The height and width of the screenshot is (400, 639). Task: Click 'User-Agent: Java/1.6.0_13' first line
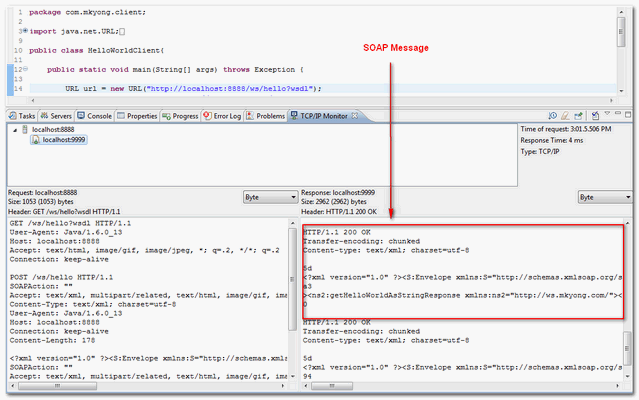point(66,232)
